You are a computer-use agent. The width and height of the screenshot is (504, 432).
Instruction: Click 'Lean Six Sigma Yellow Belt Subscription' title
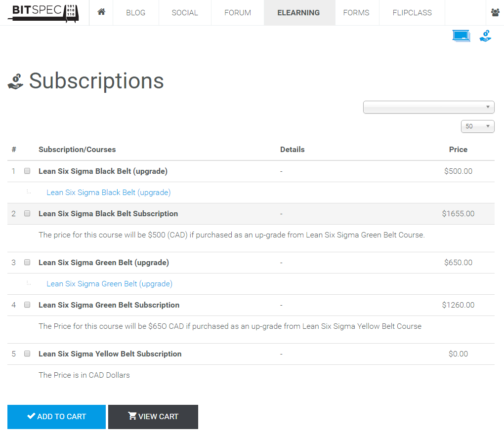pos(110,353)
